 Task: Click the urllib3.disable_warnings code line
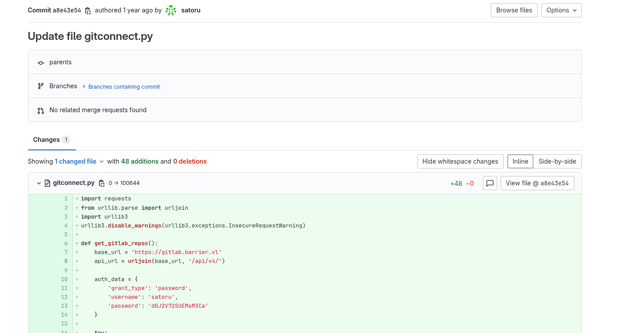[x=193, y=226]
